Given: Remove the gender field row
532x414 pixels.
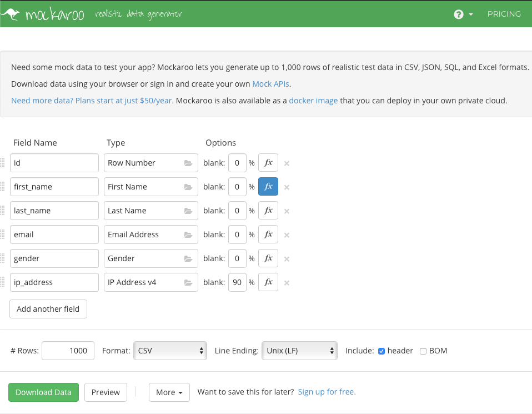Looking at the screenshot, I should 287,259.
